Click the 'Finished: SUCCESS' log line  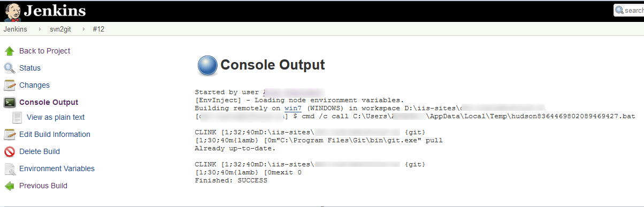tap(231, 180)
